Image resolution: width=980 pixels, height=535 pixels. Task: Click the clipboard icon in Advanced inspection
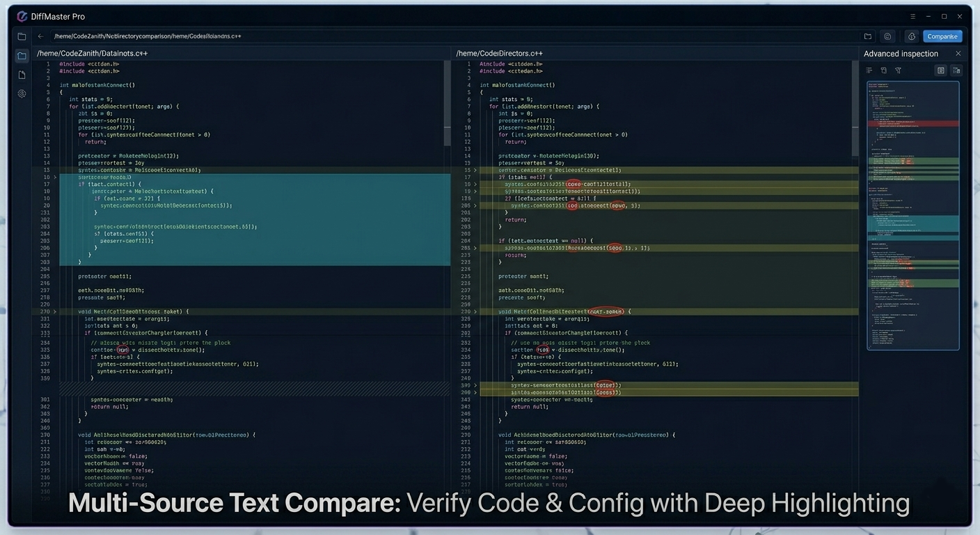point(884,70)
